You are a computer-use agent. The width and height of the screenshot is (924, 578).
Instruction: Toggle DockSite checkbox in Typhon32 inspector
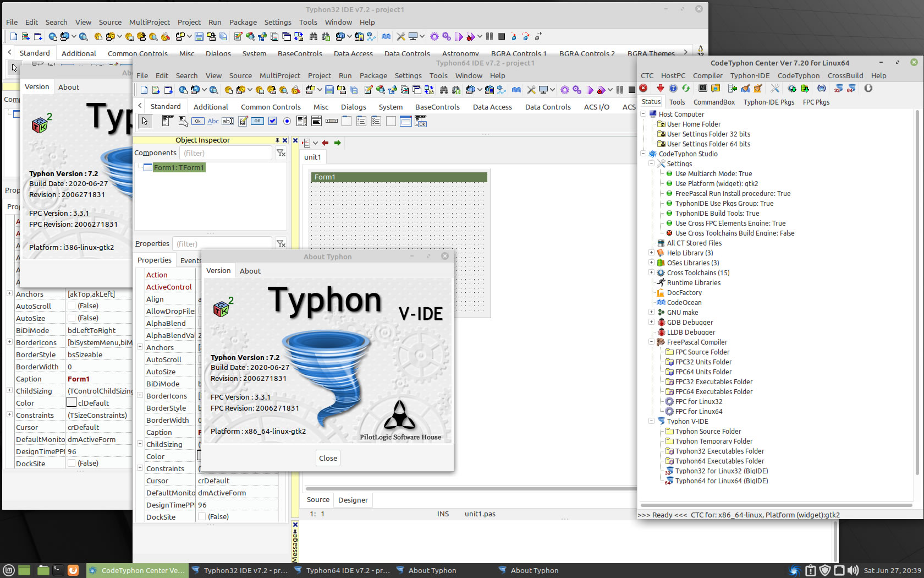pyautogui.click(x=71, y=464)
